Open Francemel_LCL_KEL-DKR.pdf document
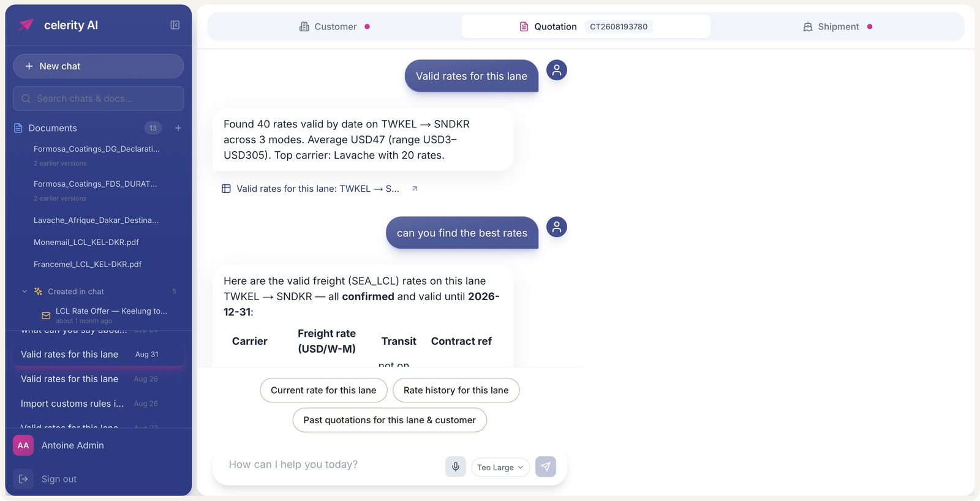The width and height of the screenshot is (980, 501). pyautogui.click(x=88, y=265)
